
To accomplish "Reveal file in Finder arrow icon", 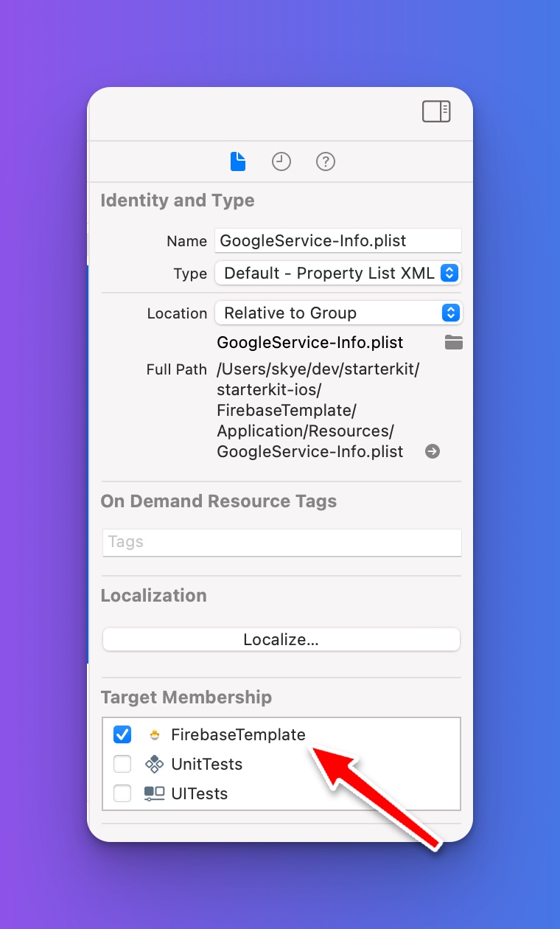I will (433, 451).
